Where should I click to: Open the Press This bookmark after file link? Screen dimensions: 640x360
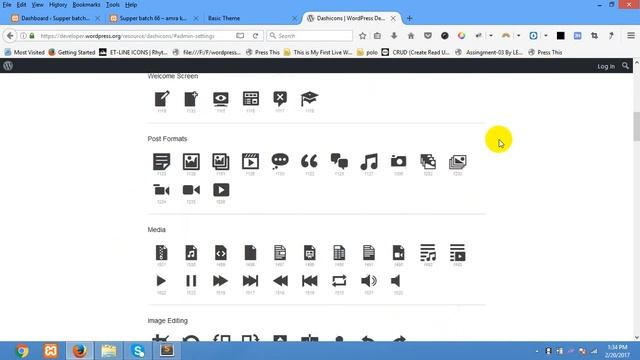tap(263, 52)
